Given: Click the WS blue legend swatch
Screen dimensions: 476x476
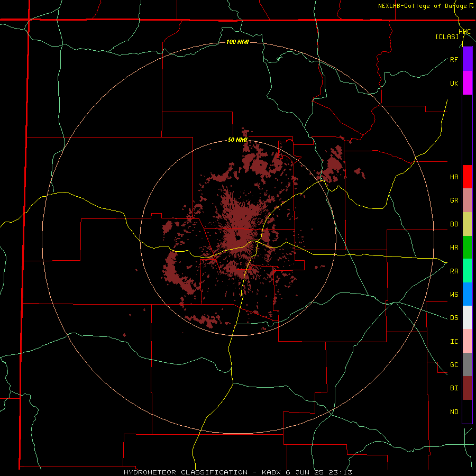Looking at the screenshot, I should click(467, 294).
